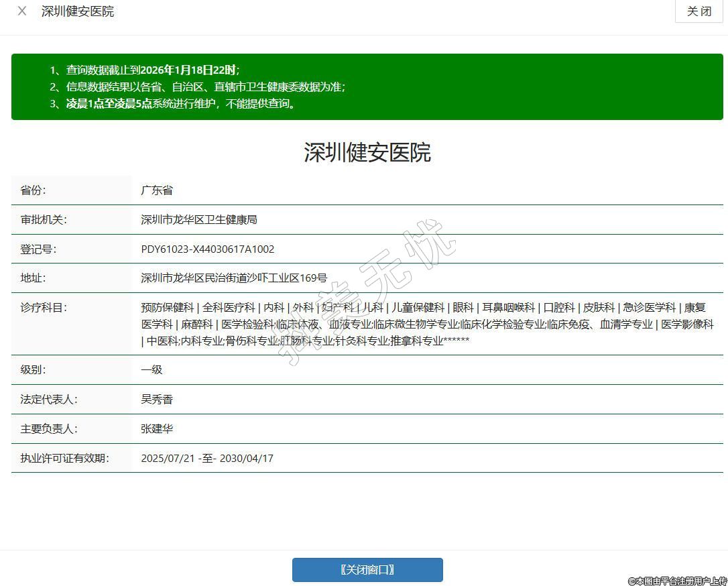Click the 深圳市龙华区卫生健康局 approval authority value

[x=199, y=220]
